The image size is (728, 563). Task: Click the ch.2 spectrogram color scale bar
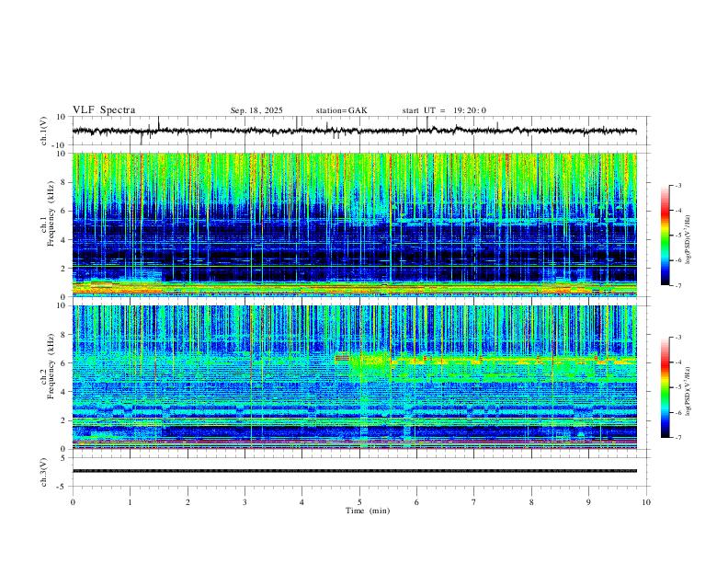point(665,387)
